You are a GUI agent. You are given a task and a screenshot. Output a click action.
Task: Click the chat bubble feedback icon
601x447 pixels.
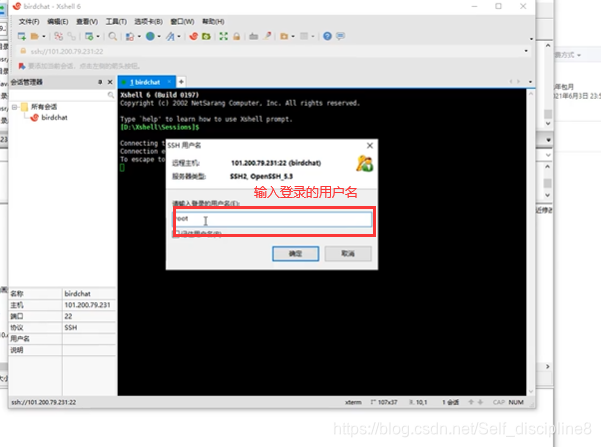click(340, 36)
